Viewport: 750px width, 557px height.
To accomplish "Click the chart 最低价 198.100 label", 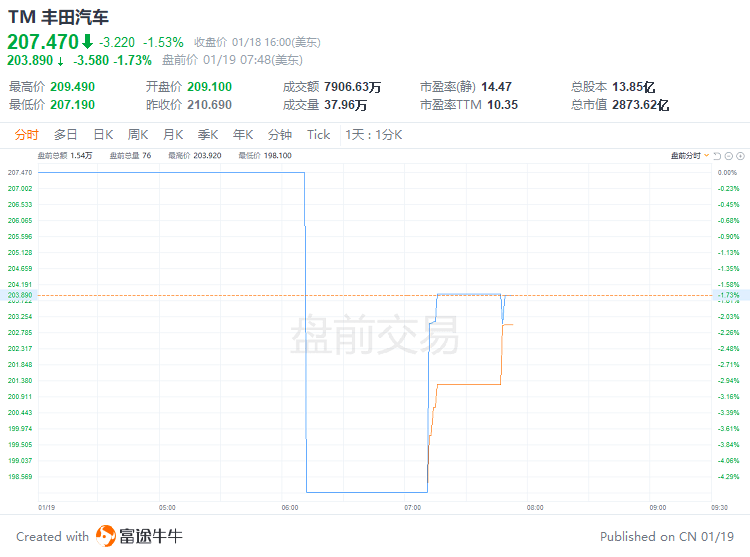I will tap(265, 155).
